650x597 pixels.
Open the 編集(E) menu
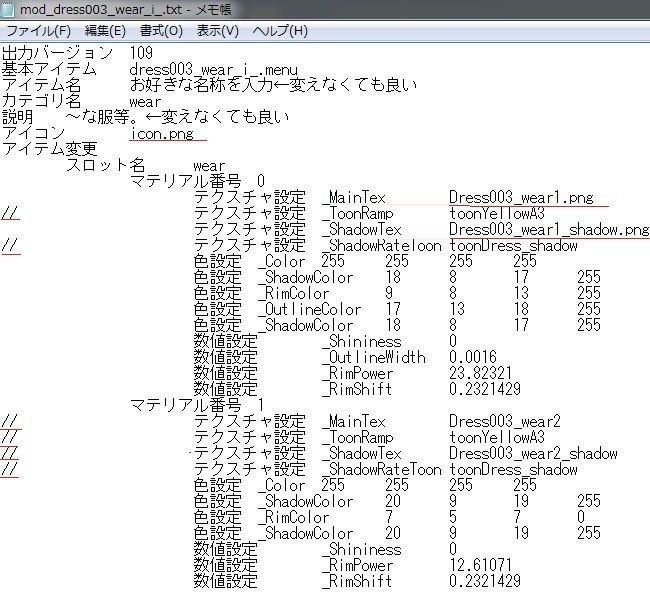(x=105, y=31)
